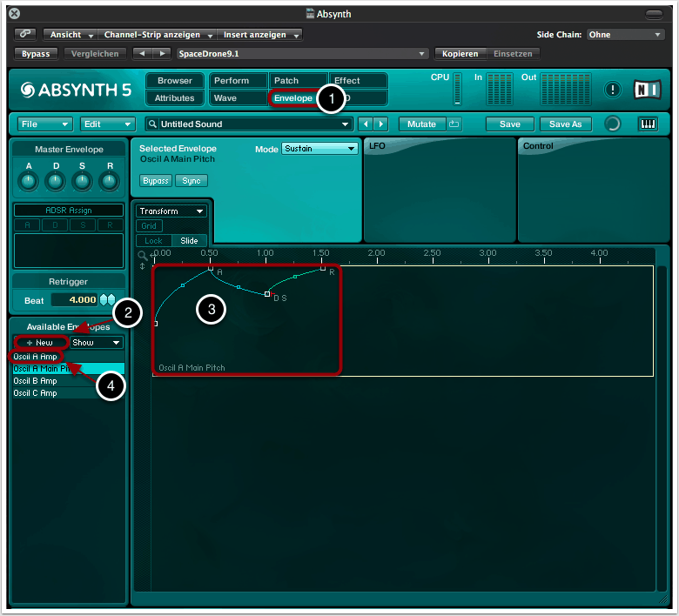Open the envelope Mode dropdown
This screenshot has width=679, height=616.
click(319, 149)
